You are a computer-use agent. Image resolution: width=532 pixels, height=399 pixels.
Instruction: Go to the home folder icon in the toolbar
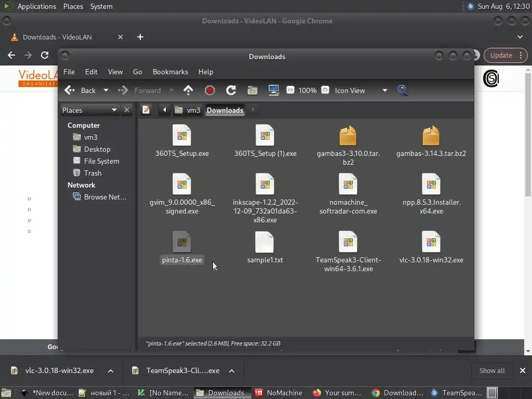tap(252, 90)
